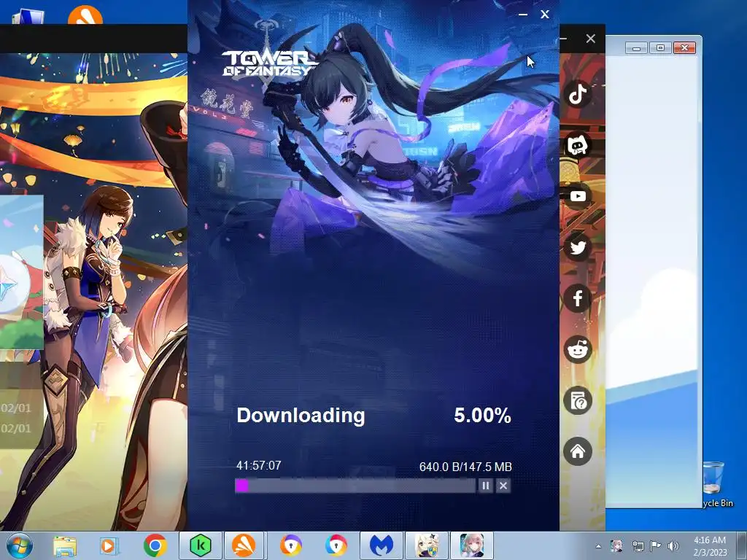The height and width of the screenshot is (560, 747).
Task: Pause the Tower of Fantasy download
Action: (485, 486)
